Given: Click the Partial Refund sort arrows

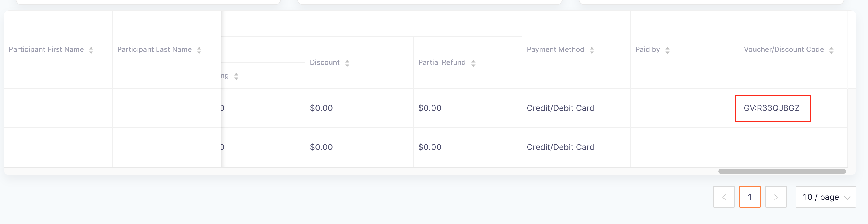Looking at the screenshot, I should point(473,63).
